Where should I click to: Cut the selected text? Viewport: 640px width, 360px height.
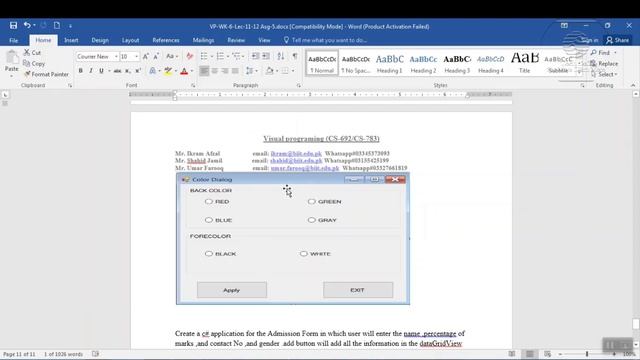tap(32, 53)
